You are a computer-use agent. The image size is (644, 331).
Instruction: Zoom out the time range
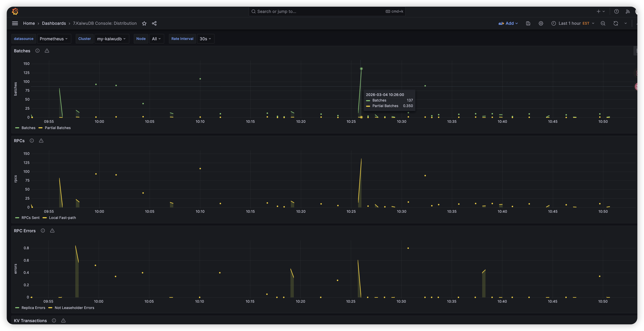point(603,23)
